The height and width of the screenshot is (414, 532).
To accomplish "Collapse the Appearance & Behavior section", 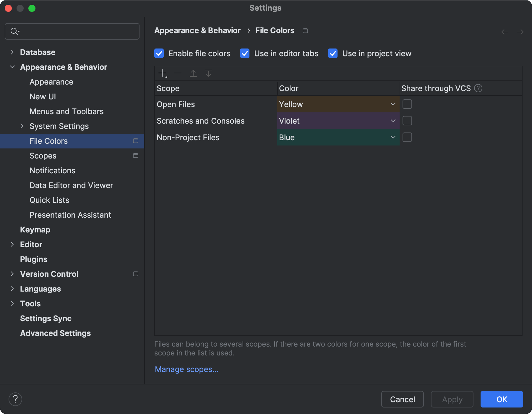I will point(12,67).
